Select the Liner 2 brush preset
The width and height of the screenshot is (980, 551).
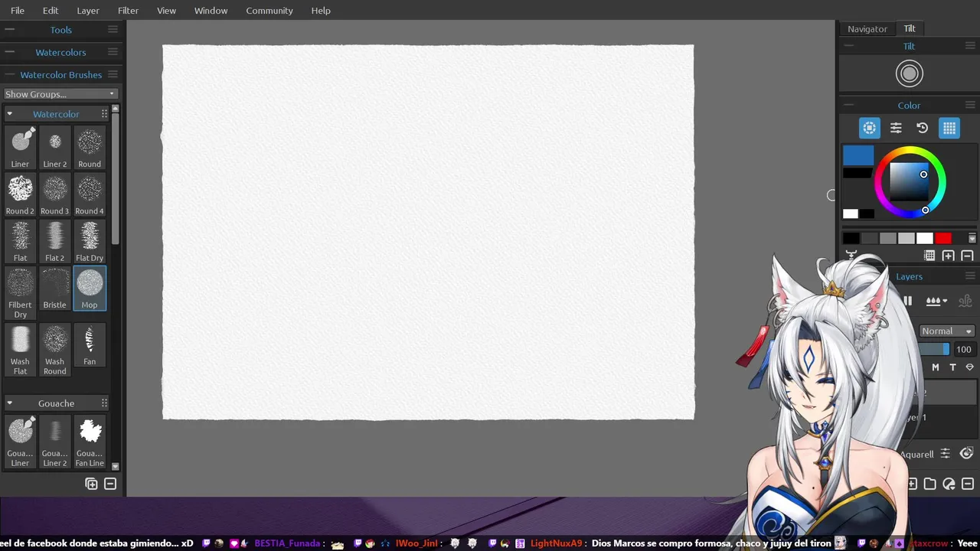coord(54,148)
